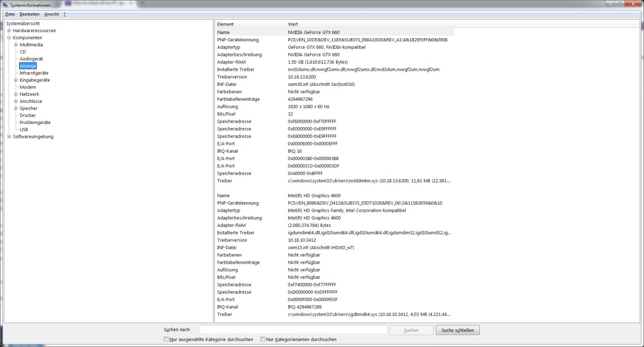Expand the Softwareumgebung node
Screen dimensions: 644x347
(9, 137)
